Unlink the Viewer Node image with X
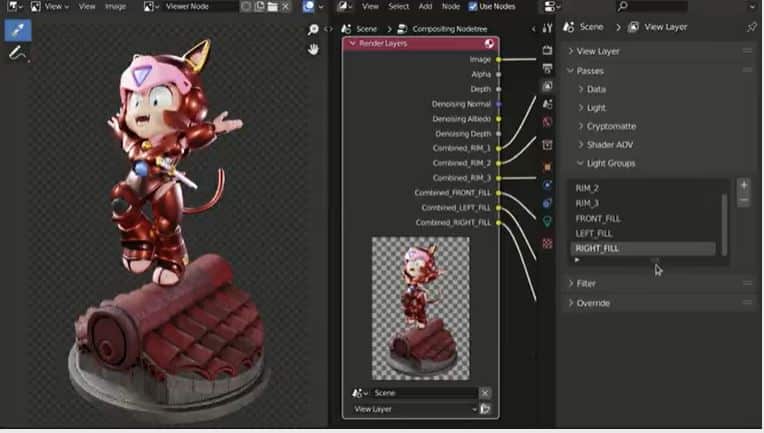 pyautogui.click(x=285, y=6)
